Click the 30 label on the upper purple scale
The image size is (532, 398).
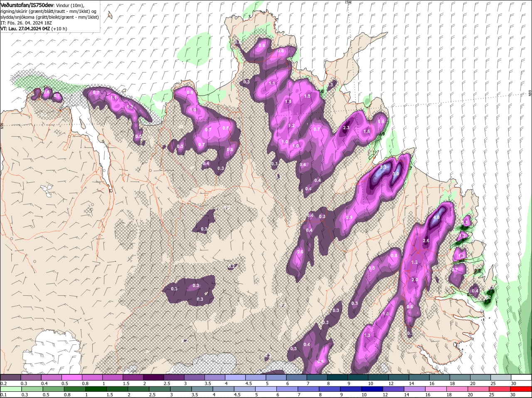[x=513, y=383]
